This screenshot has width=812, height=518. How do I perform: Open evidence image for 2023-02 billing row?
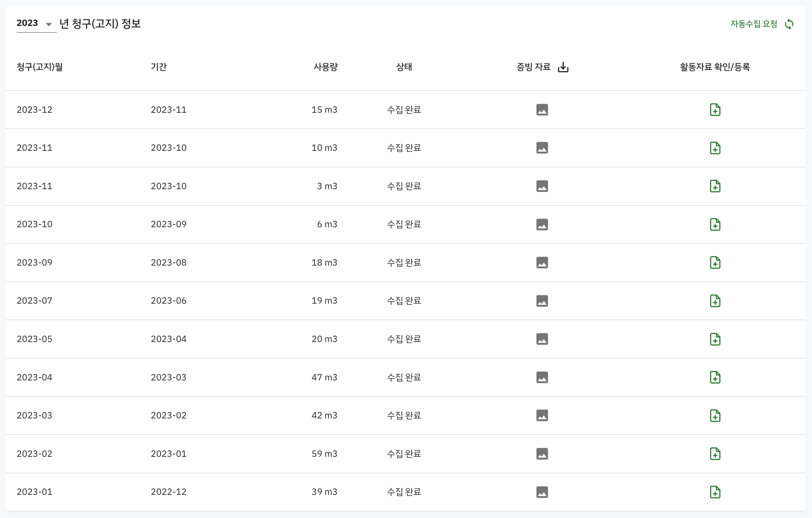pyautogui.click(x=542, y=454)
